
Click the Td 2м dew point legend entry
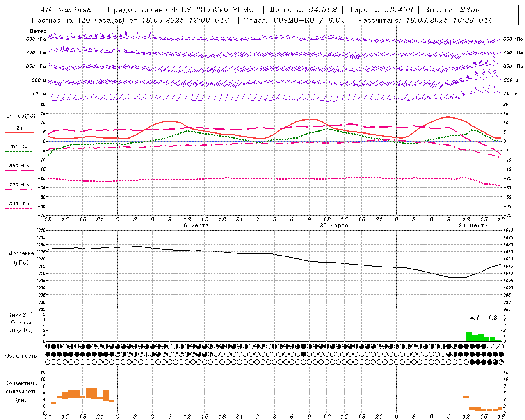(x=19, y=147)
